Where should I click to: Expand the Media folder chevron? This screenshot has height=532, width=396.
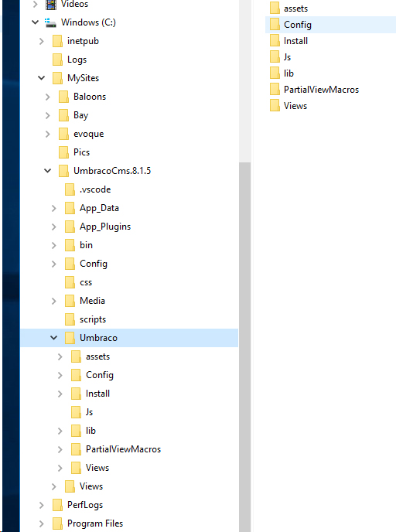point(54,301)
